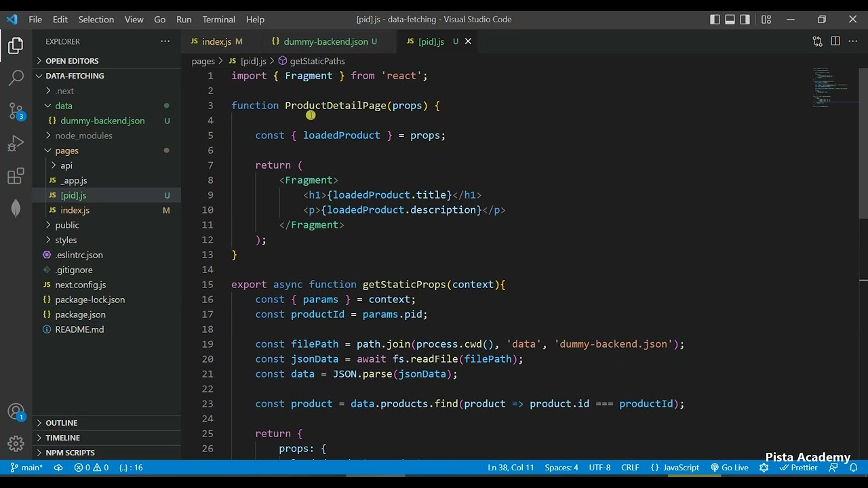Image resolution: width=868 pixels, height=488 pixels.
Task: Collapse the pages folder
Action: (106, 150)
